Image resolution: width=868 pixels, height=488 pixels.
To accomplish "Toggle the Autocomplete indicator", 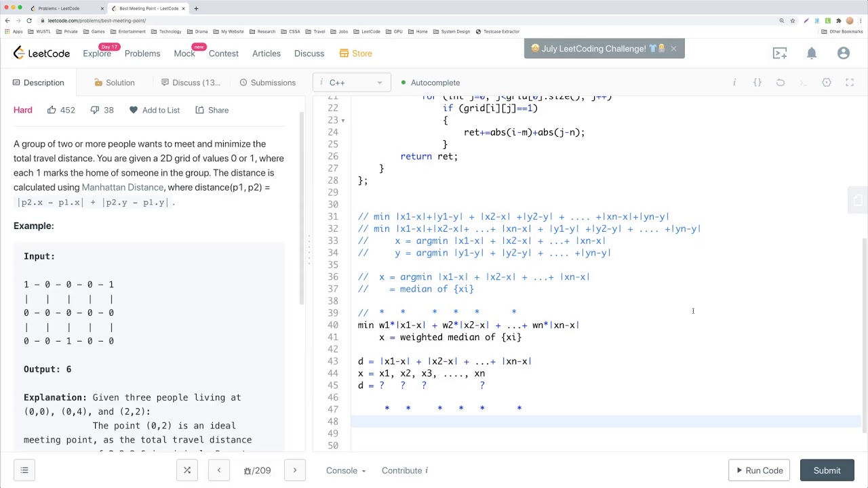I will [431, 83].
